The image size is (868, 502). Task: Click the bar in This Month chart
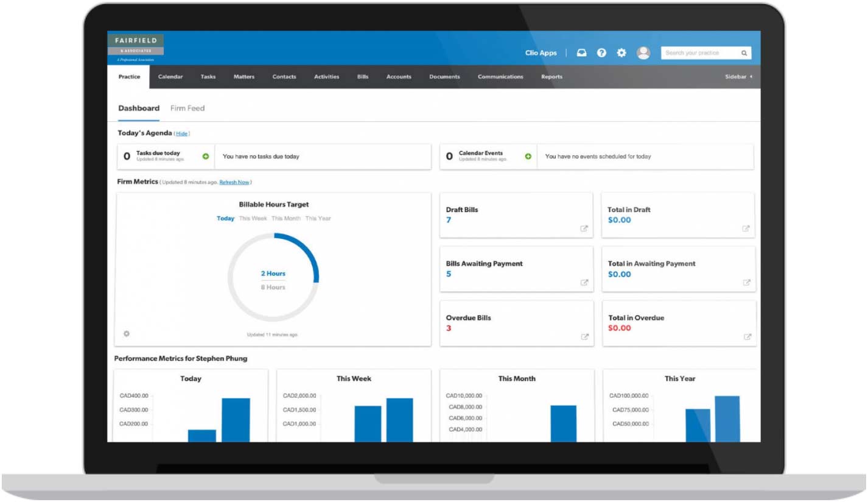tap(564, 424)
